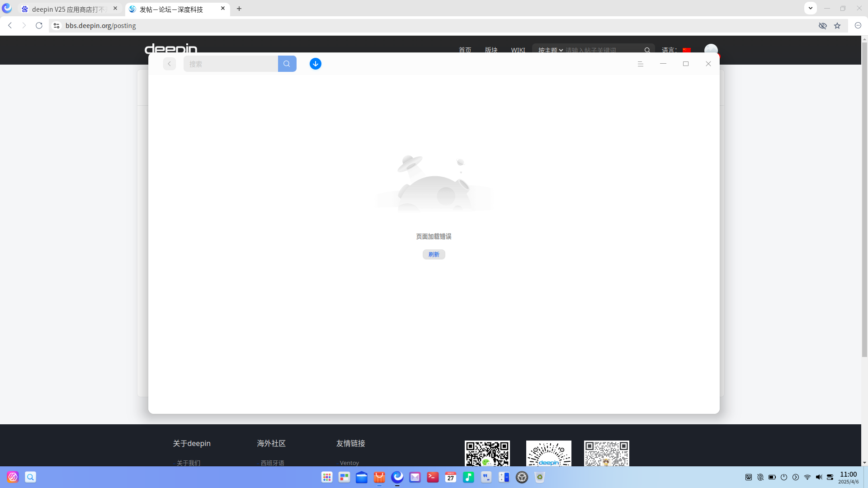Click the crossed-out eye privacy icon
Image resolution: width=868 pixels, height=488 pixels.
coord(823,26)
